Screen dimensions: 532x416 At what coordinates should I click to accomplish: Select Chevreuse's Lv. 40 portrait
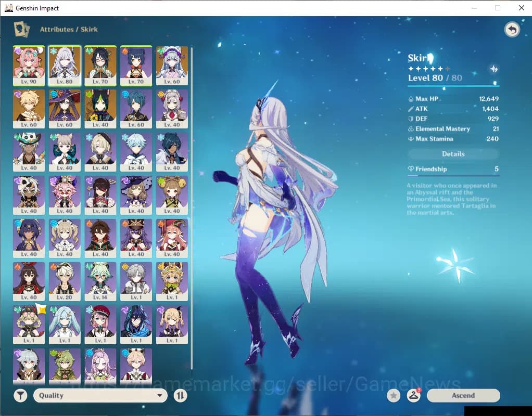(x=136, y=238)
